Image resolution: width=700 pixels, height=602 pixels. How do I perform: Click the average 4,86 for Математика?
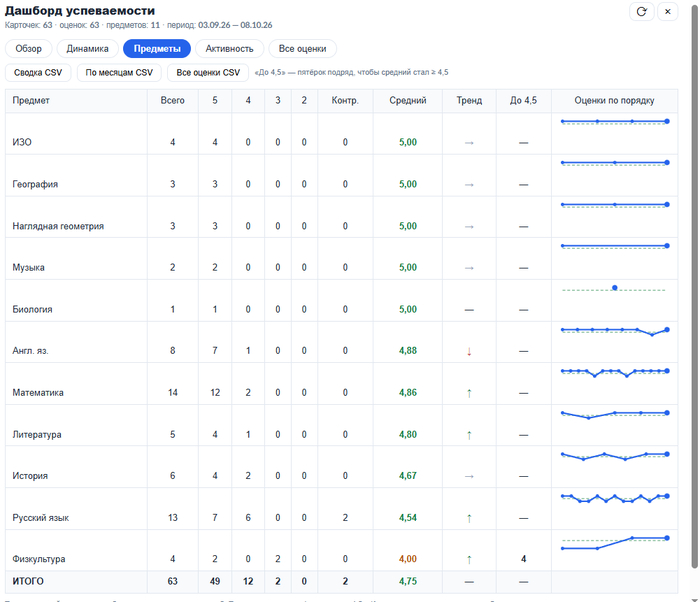[408, 393]
